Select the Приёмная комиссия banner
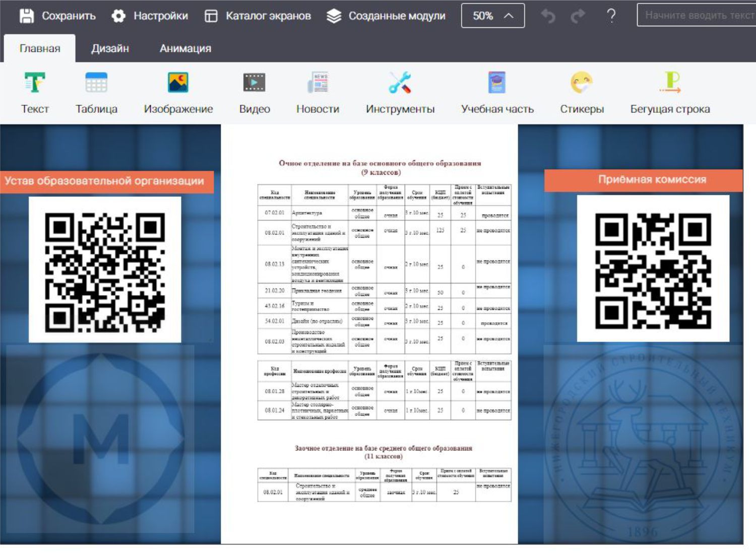Viewport: 756px width, 554px height. pos(644,180)
